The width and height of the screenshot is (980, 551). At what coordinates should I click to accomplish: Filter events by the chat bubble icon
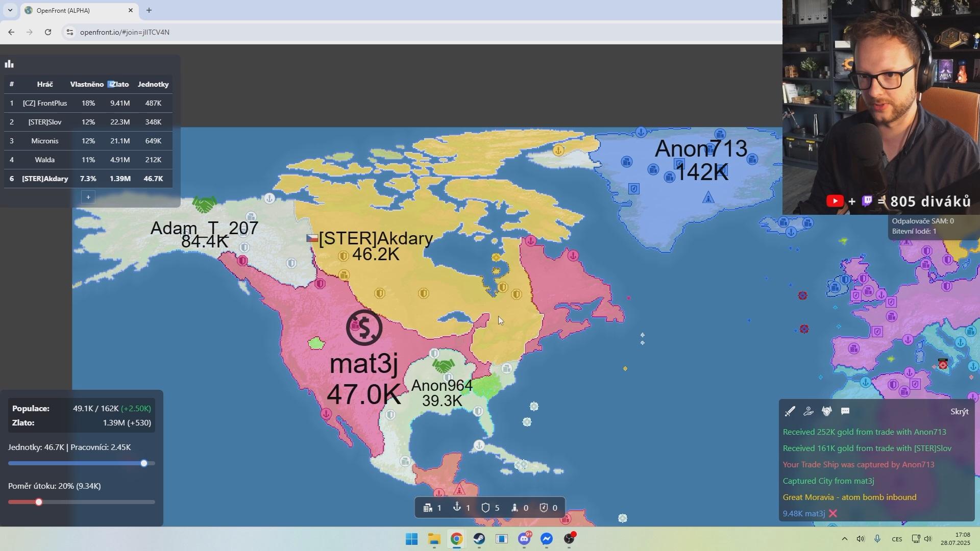(x=845, y=411)
